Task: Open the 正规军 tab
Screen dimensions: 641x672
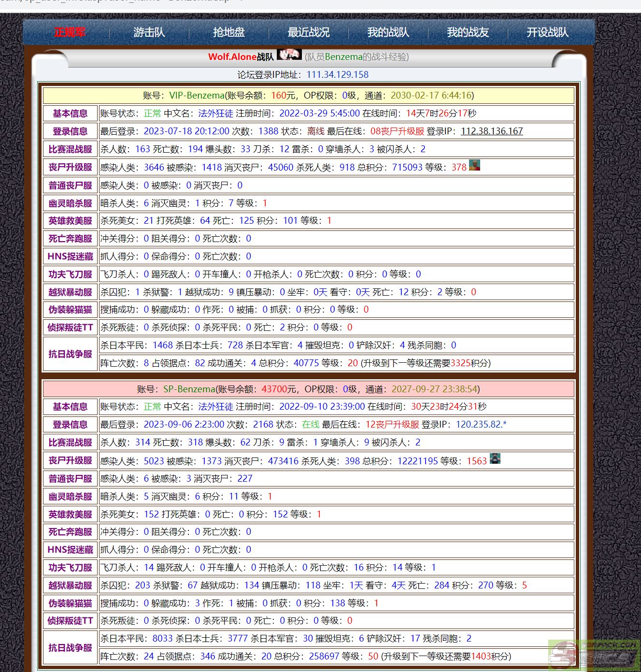Action: [70, 32]
